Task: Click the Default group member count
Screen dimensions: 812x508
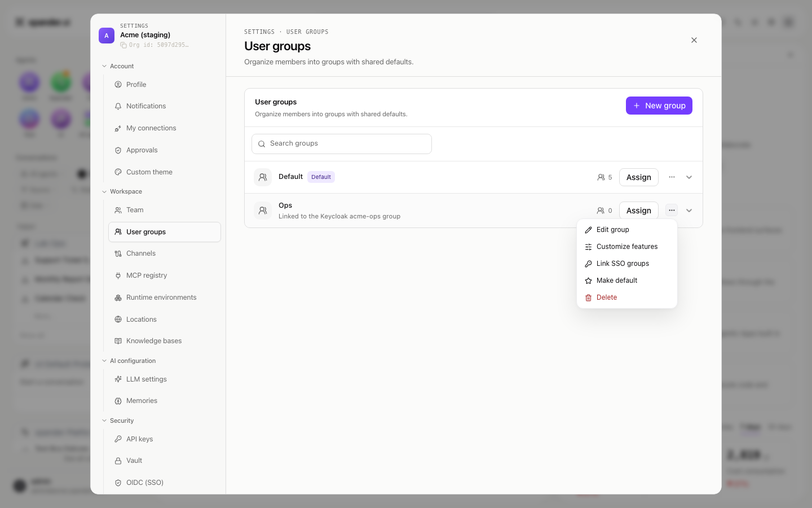Action: pyautogui.click(x=605, y=177)
